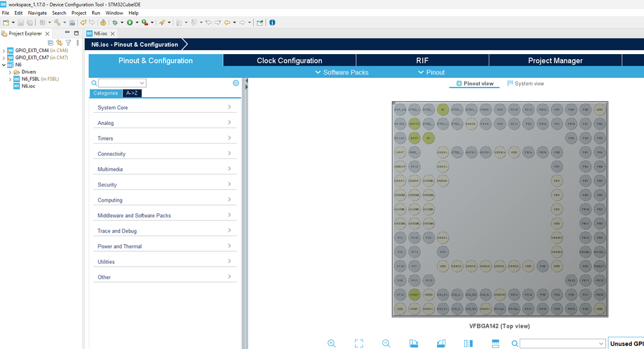This screenshot has width=644, height=349.
Task: Expand the Power and Thermal category
Action: click(x=164, y=246)
